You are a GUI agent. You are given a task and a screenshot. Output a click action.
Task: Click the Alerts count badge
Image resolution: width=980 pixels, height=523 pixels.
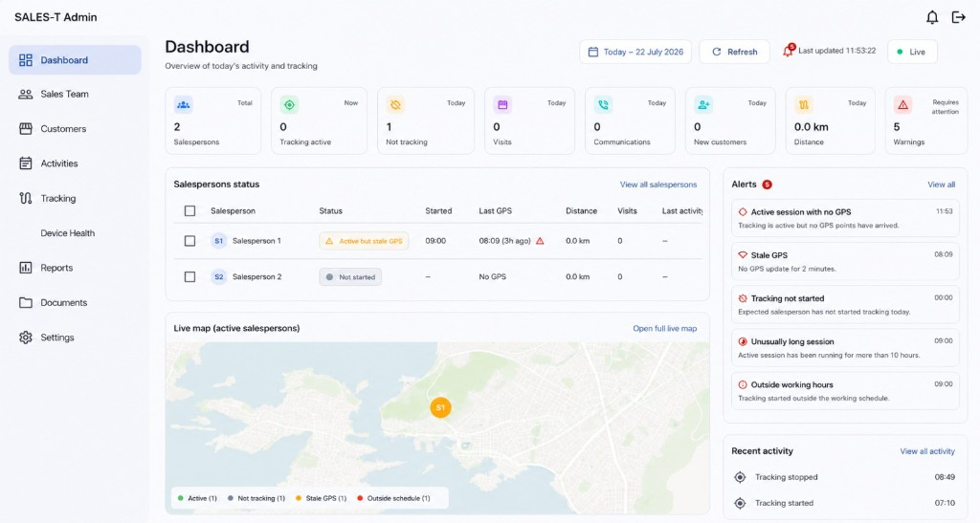click(x=767, y=185)
